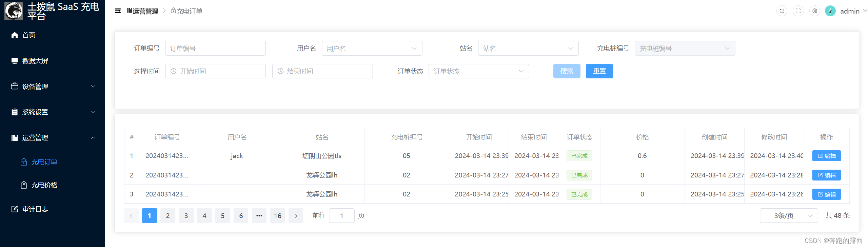Focus the 开始时间 input field

point(215,71)
